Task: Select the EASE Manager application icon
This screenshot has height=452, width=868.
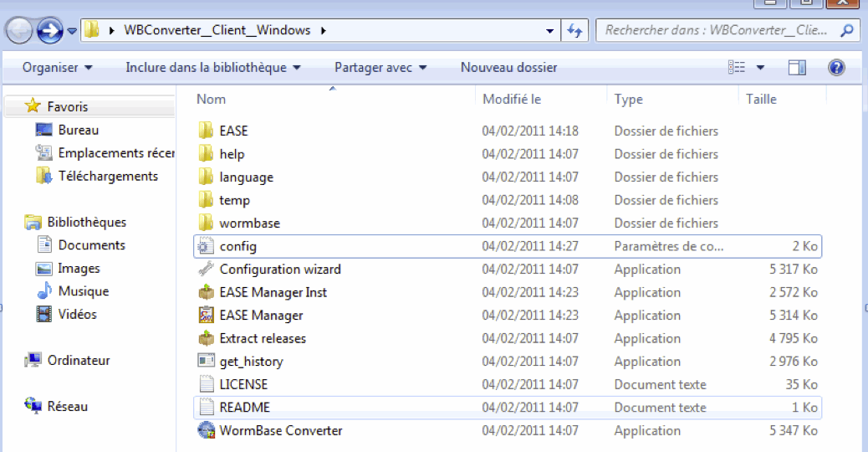Action: [206, 316]
